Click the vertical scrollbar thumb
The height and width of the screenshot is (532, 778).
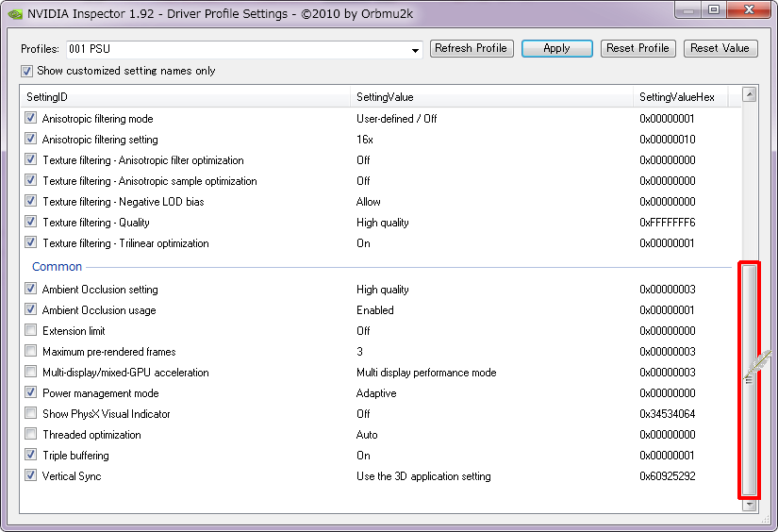[749, 379]
